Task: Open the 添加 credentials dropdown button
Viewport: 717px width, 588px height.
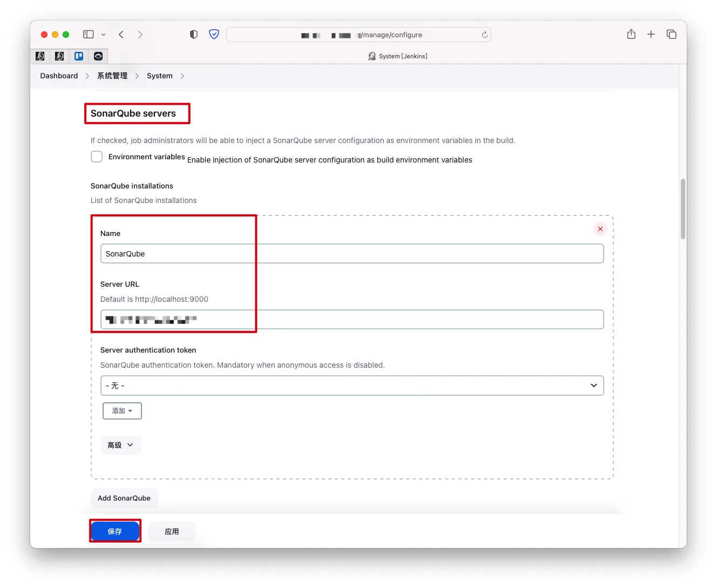Action: pyautogui.click(x=122, y=411)
